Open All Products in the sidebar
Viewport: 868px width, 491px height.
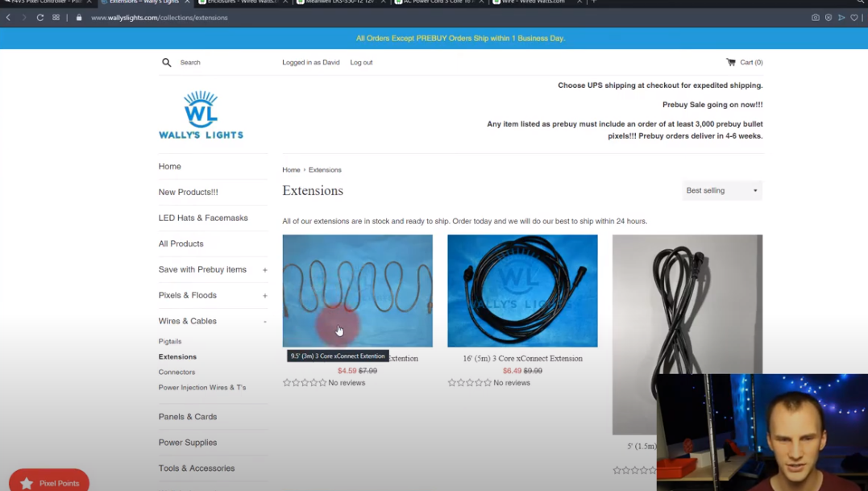pyautogui.click(x=181, y=243)
